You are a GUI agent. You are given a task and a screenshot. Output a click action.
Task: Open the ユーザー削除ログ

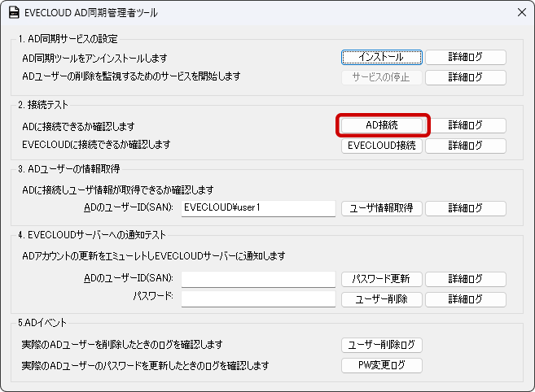tap(381, 345)
